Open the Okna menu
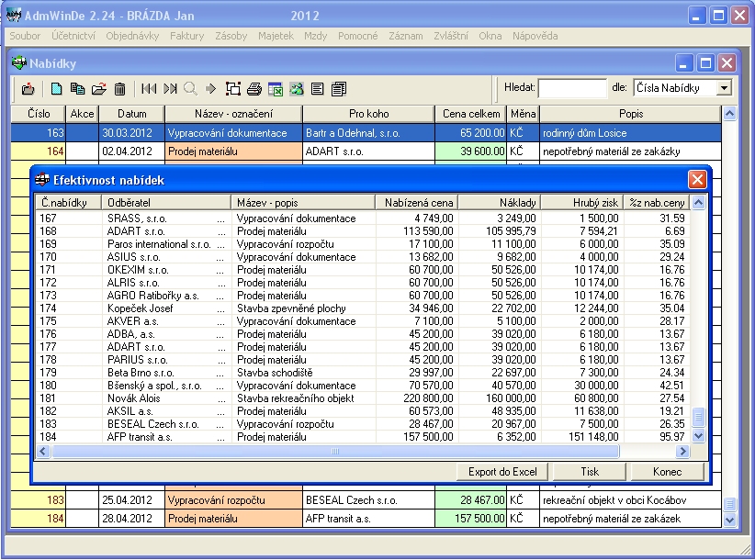This screenshot has height=560, width=755. point(490,36)
